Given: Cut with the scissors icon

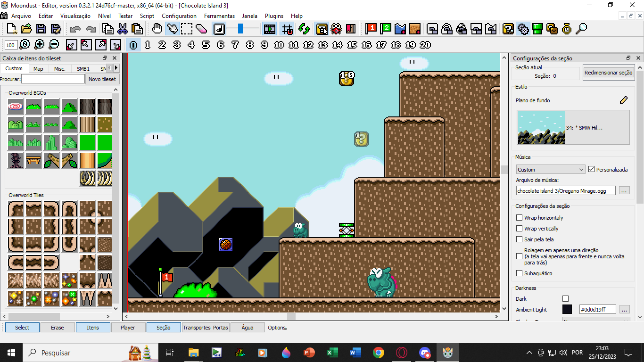Looking at the screenshot, I should click(x=123, y=29).
